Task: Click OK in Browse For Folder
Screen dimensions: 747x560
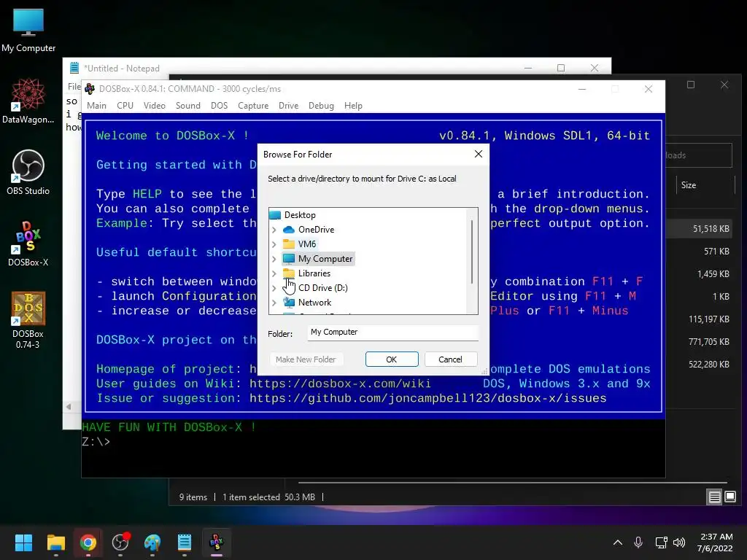Action: coord(392,359)
